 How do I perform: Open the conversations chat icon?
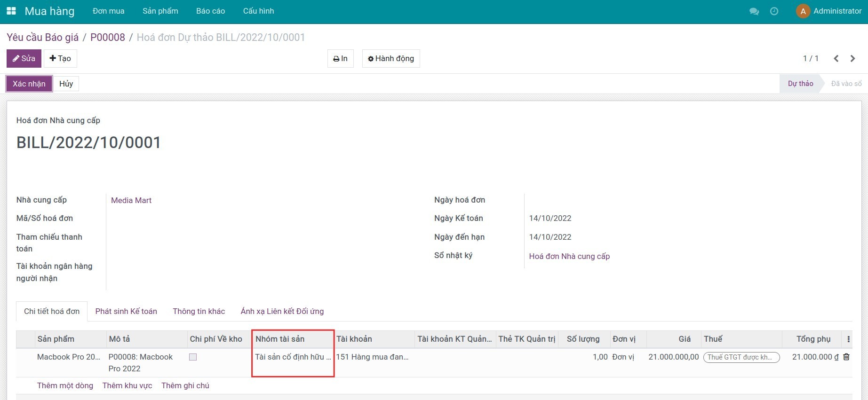754,11
